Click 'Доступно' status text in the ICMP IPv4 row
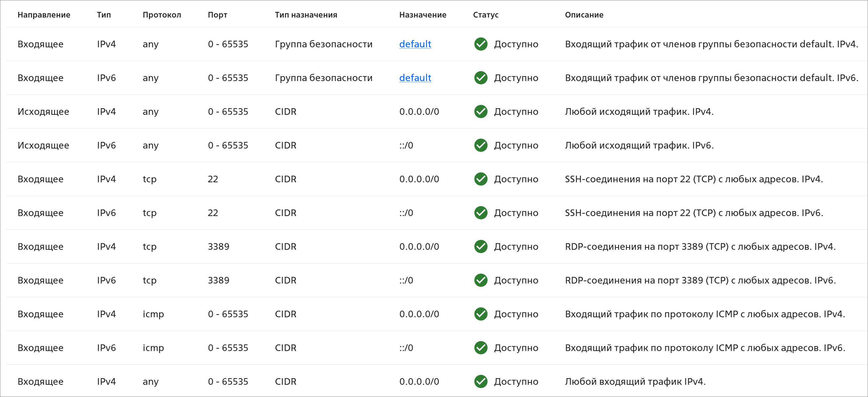The image size is (868, 397). coord(516,314)
